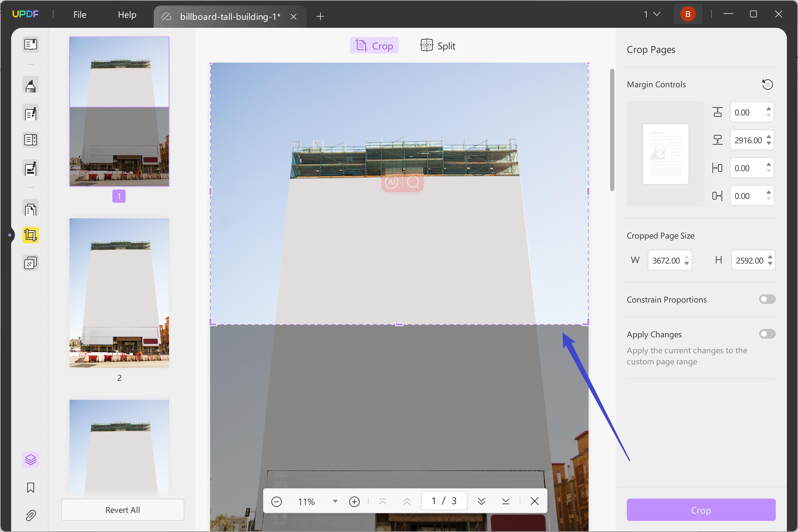The width and height of the screenshot is (798, 532).
Task: Open the zoom percentage dropdown
Action: [335, 501]
